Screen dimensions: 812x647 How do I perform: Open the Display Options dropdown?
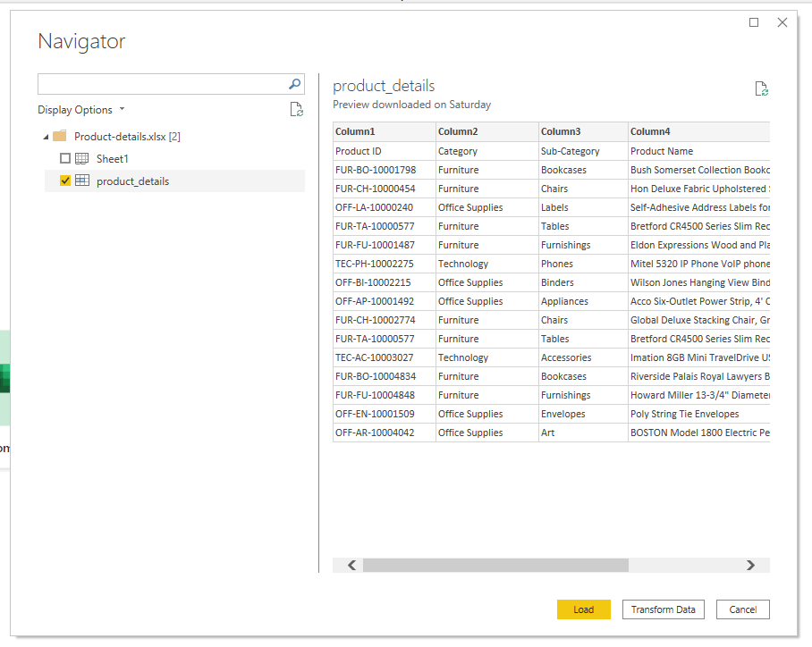pos(81,110)
